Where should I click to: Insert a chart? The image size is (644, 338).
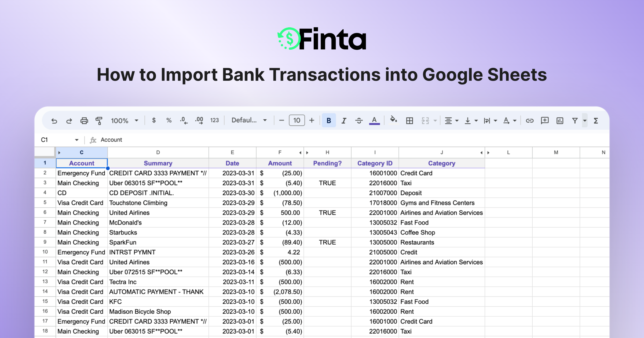point(560,120)
